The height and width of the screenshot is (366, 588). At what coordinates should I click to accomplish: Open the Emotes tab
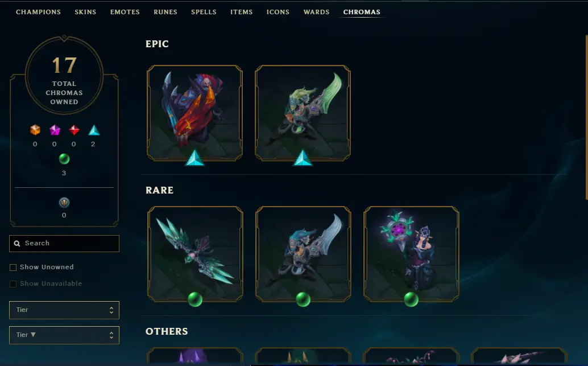pos(125,12)
